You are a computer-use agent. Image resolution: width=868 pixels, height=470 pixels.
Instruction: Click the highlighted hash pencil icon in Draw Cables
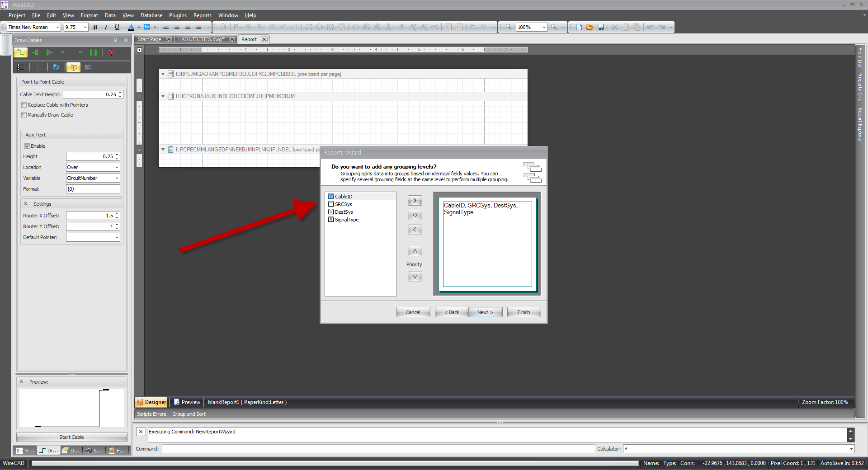(73, 67)
